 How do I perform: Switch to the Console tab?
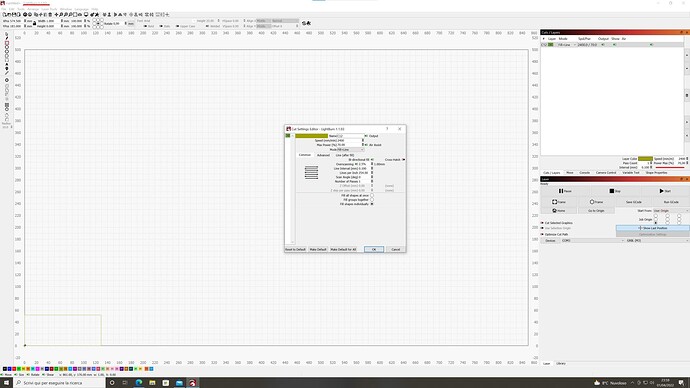584,172
